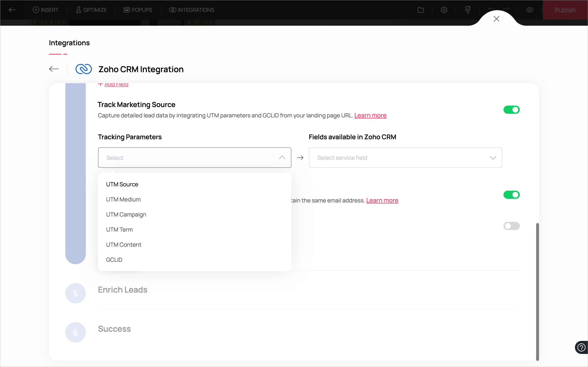Choose UTM Campaign from the list
The image size is (588, 367).
pyautogui.click(x=126, y=214)
